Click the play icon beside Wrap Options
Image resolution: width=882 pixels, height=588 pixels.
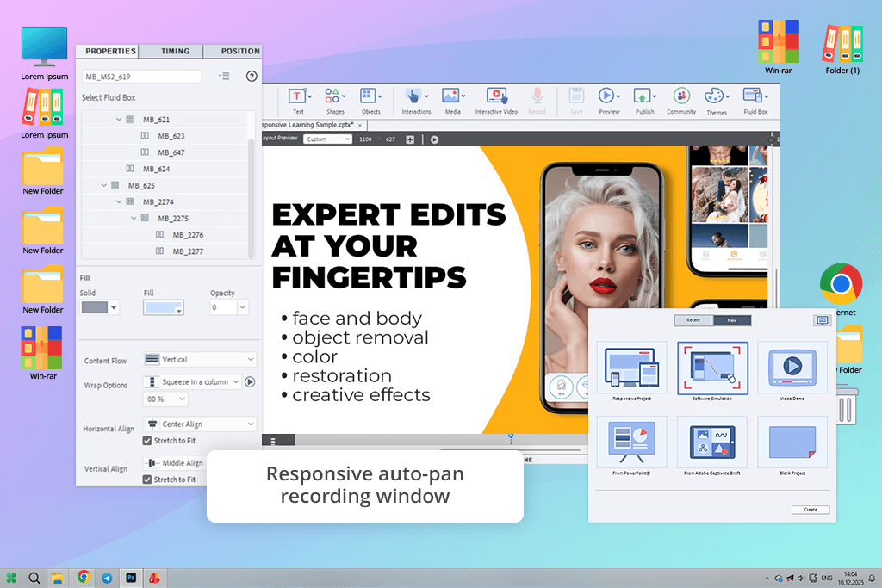tap(250, 381)
